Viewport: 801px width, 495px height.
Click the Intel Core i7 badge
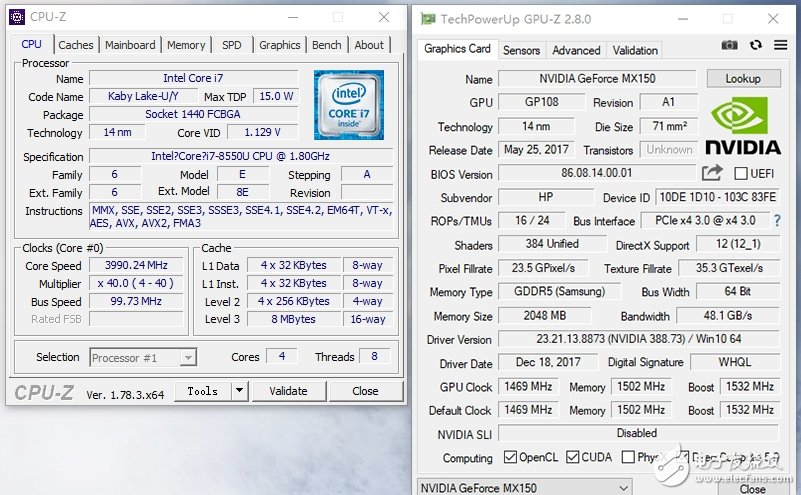point(349,105)
